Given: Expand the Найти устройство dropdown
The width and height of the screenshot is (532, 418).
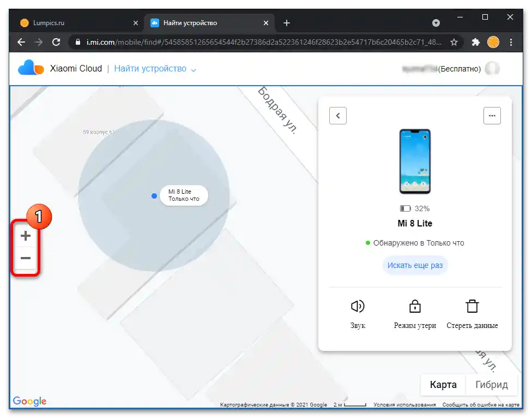Looking at the screenshot, I should pos(194,70).
